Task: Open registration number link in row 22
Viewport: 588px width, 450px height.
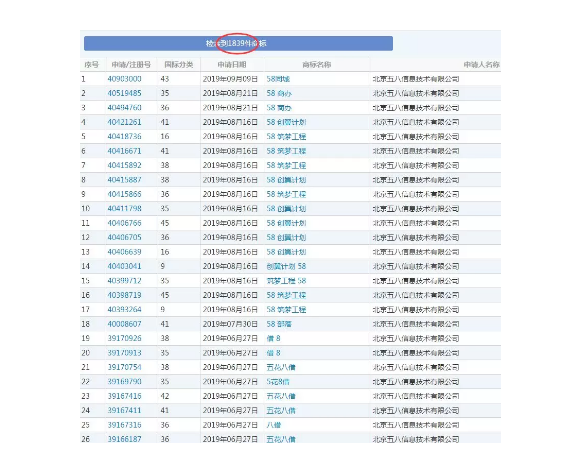Action: point(124,382)
